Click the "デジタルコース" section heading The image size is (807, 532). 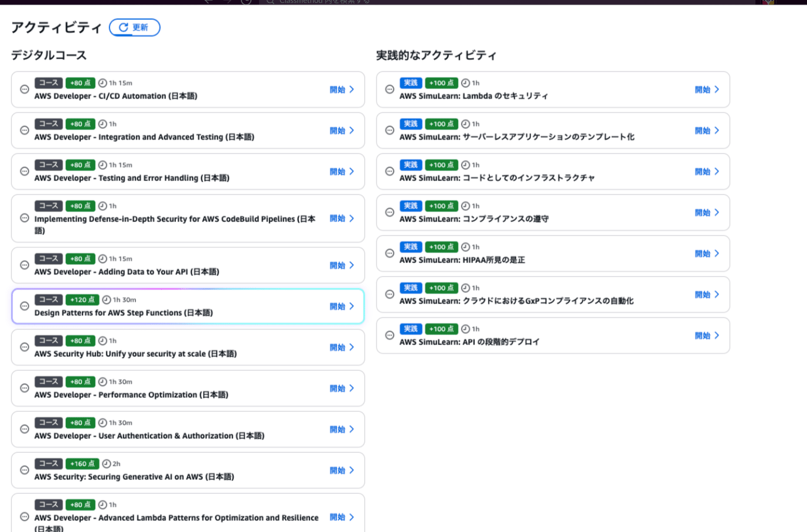[x=49, y=55]
